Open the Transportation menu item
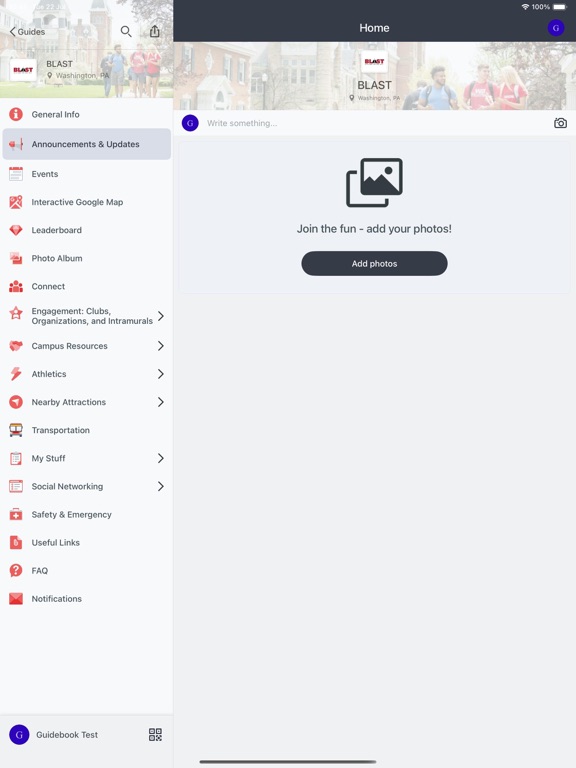 86,430
